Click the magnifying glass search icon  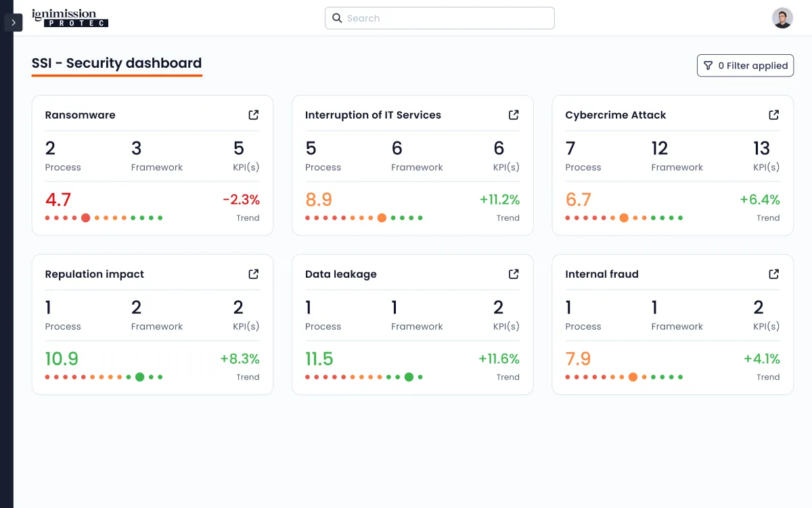tap(337, 18)
